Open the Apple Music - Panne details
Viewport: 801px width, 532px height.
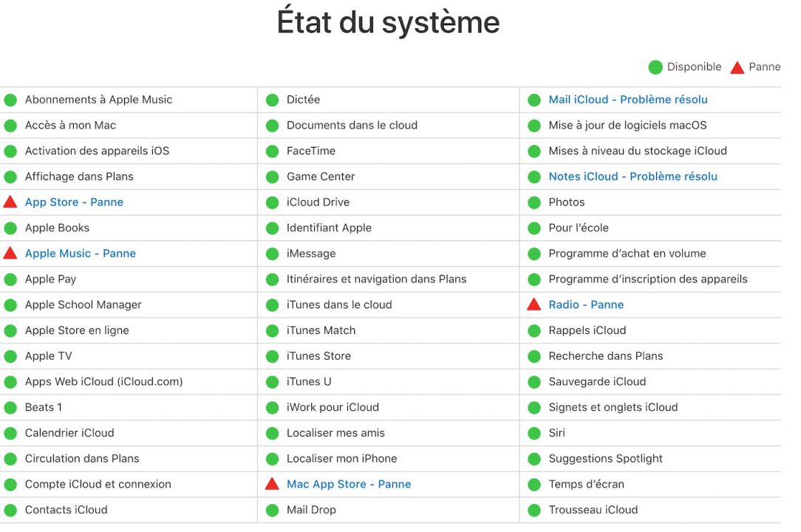click(81, 253)
